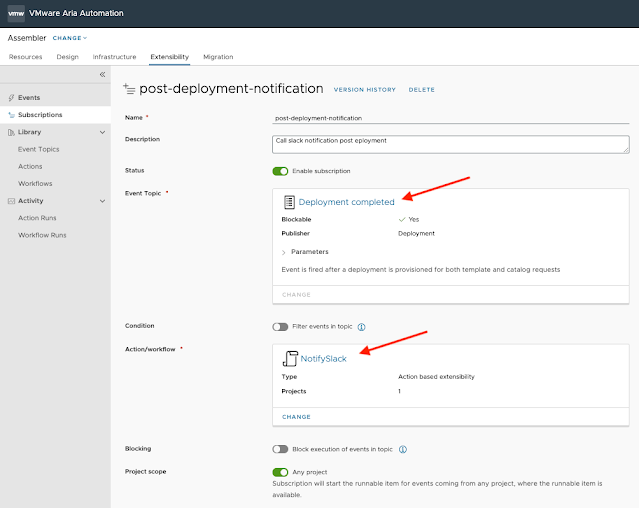Turn on Filter events in topic toggle
The height and width of the screenshot is (508, 639).
[280, 327]
